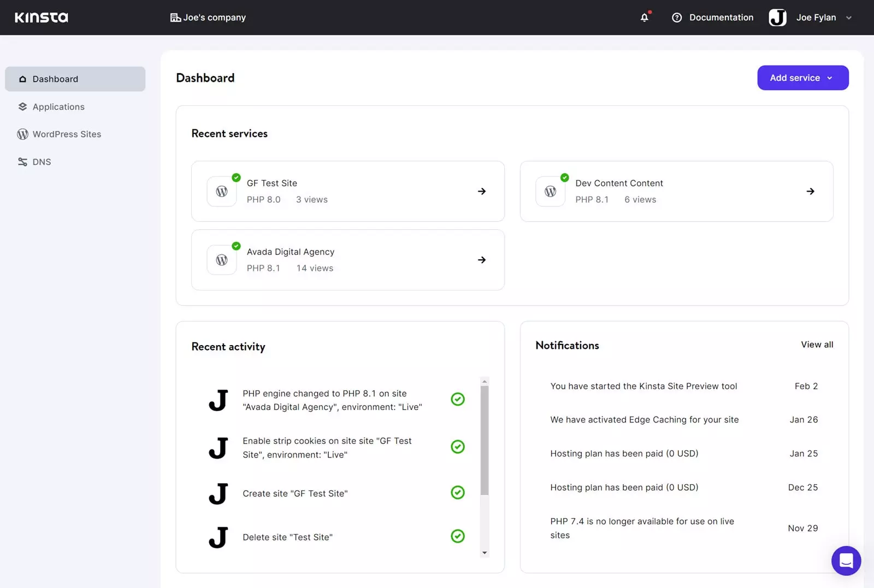
Task: Click the Kinsta logo
Action: 42,17
